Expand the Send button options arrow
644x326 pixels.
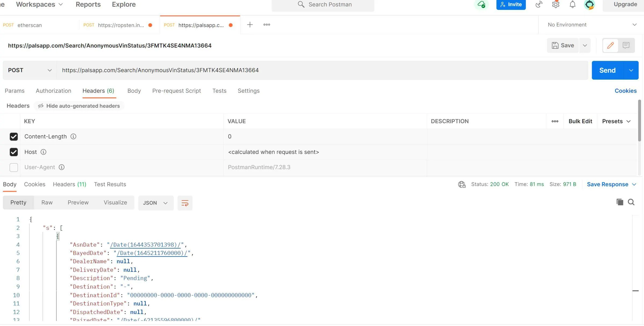click(x=631, y=70)
